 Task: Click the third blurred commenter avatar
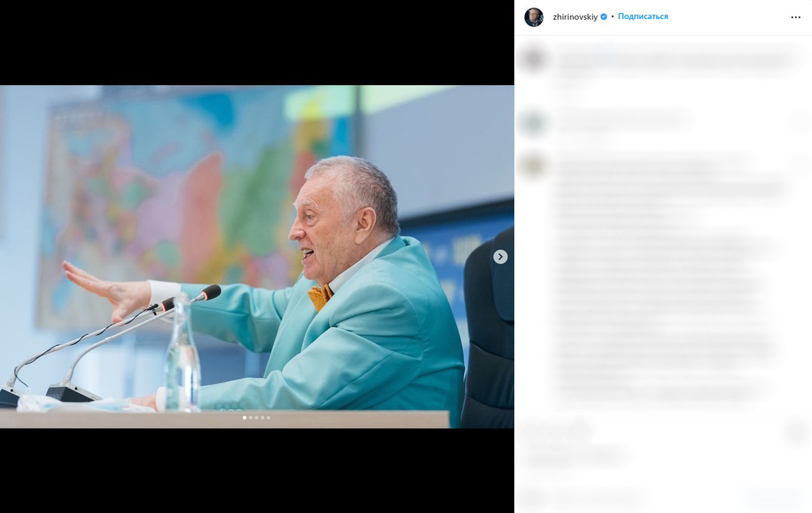click(533, 166)
